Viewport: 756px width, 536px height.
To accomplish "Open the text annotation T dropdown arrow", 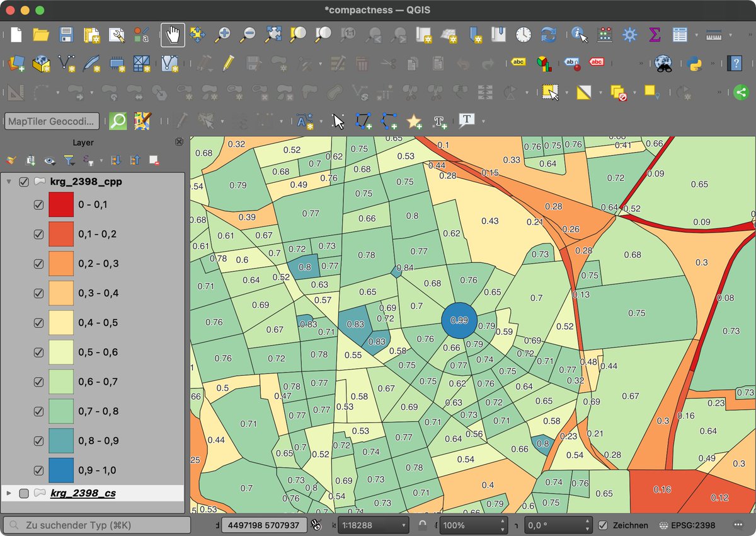I will (483, 121).
